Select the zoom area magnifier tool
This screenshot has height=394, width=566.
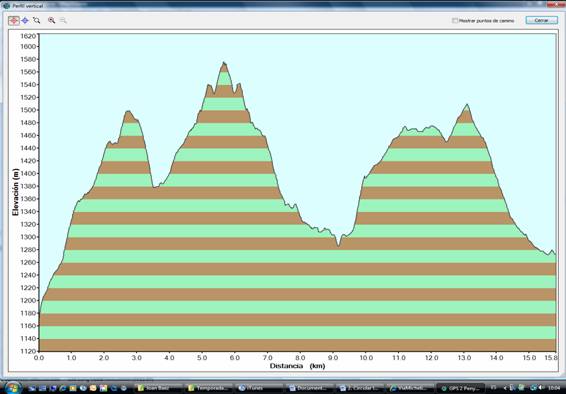click(36, 21)
